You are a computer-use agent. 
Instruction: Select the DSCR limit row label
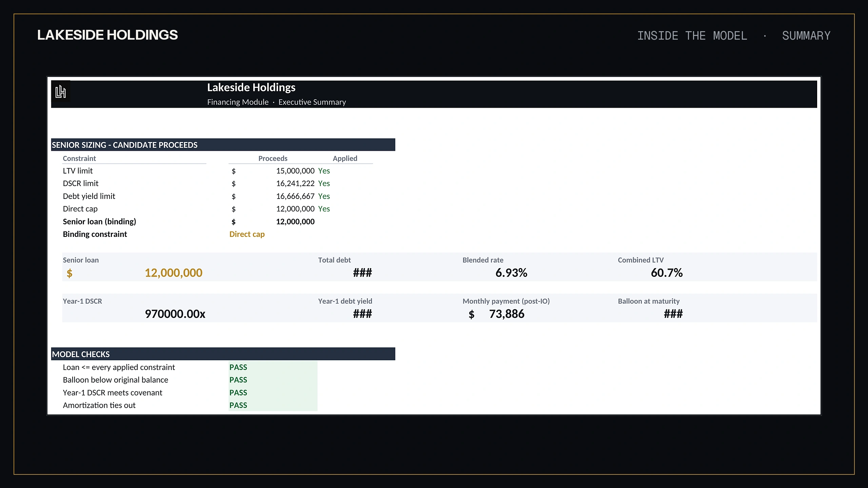point(80,183)
